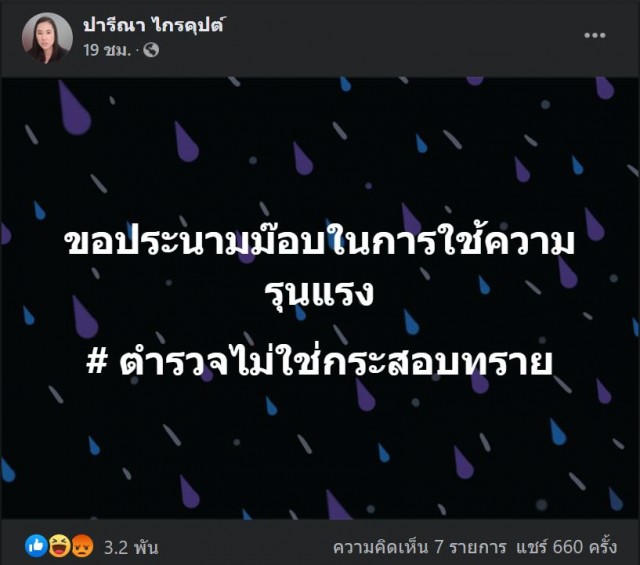Click the word รุนแรง in post
Screen dimensions: 640x565
coord(319,292)
